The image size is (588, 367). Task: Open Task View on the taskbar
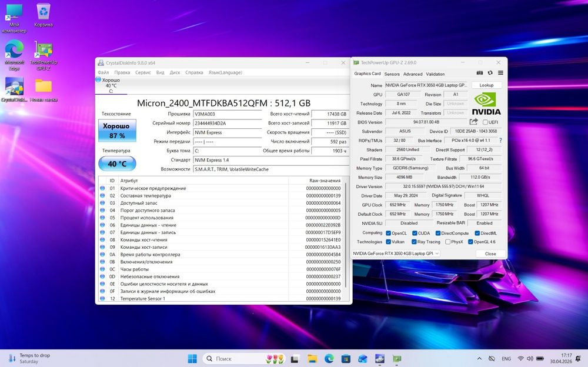click(x=295, y=359)
